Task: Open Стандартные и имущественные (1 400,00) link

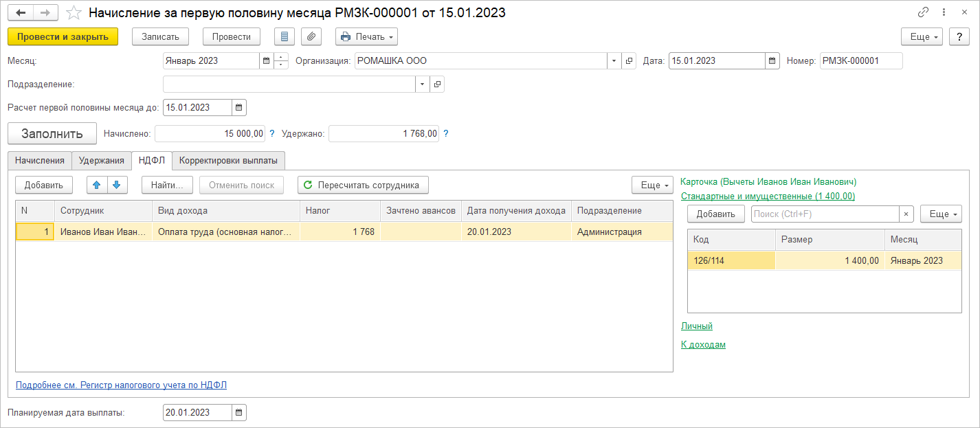Action: point(768,196)
